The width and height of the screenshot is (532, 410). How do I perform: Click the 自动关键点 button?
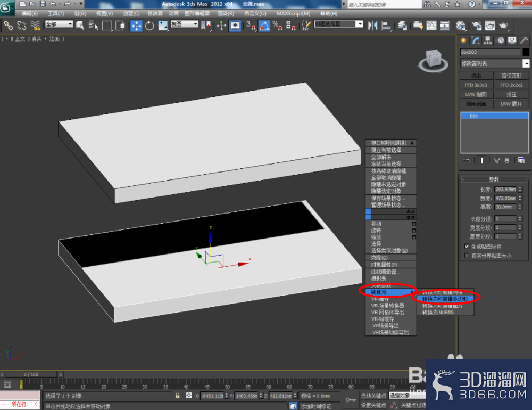pyautogui.click(x=373, y=396)
